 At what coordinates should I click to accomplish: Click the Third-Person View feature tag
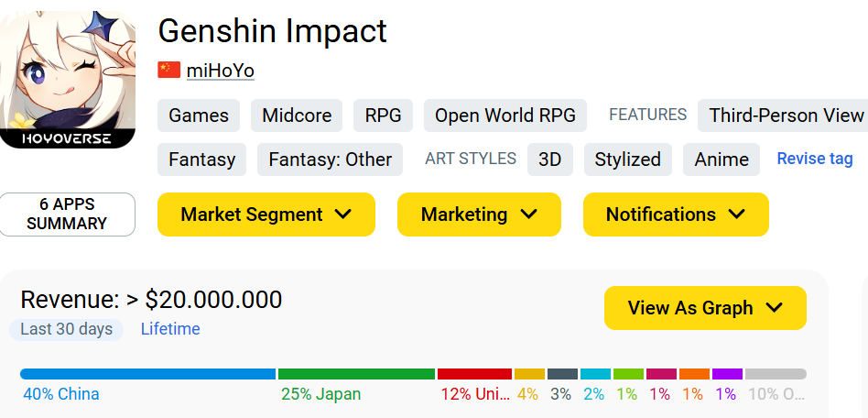point(783,115)
